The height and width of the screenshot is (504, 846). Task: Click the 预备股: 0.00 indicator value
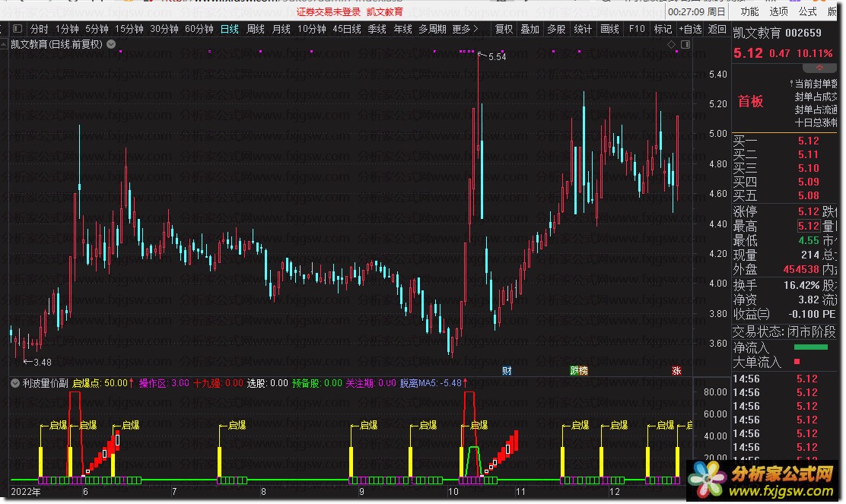coord(317,382)
